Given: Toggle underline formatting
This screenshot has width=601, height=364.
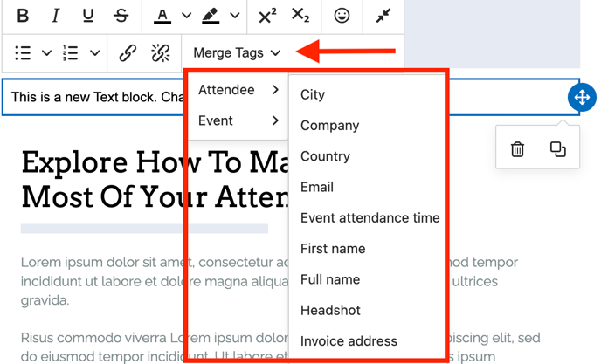Looking at the screenshot, I should (x=88, y=16).
